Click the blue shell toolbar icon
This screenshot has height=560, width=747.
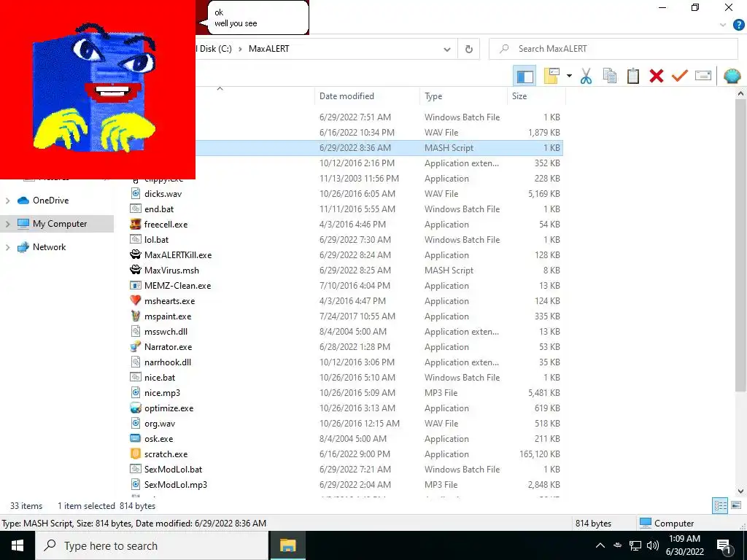tap(732, 76)
